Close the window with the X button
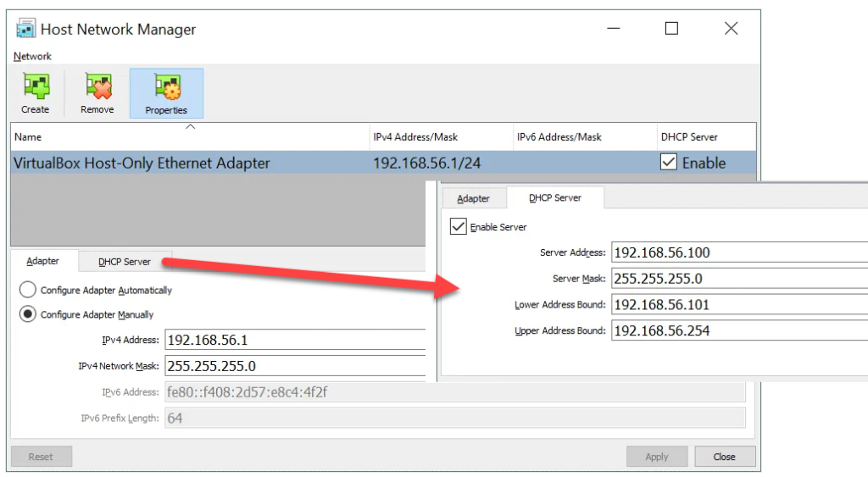This screenshot has height=477, width=868. (732, 28)
